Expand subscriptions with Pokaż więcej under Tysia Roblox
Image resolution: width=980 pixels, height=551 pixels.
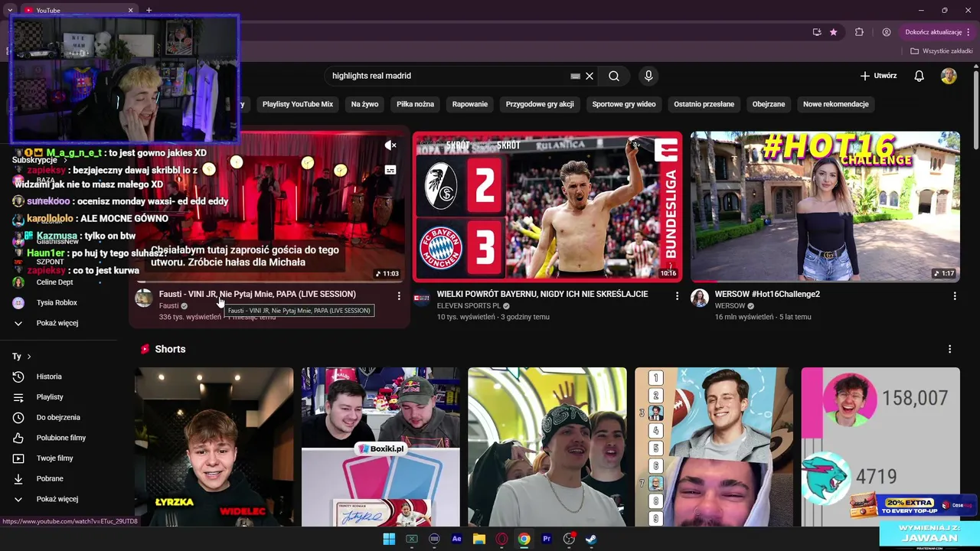[59, 323]
